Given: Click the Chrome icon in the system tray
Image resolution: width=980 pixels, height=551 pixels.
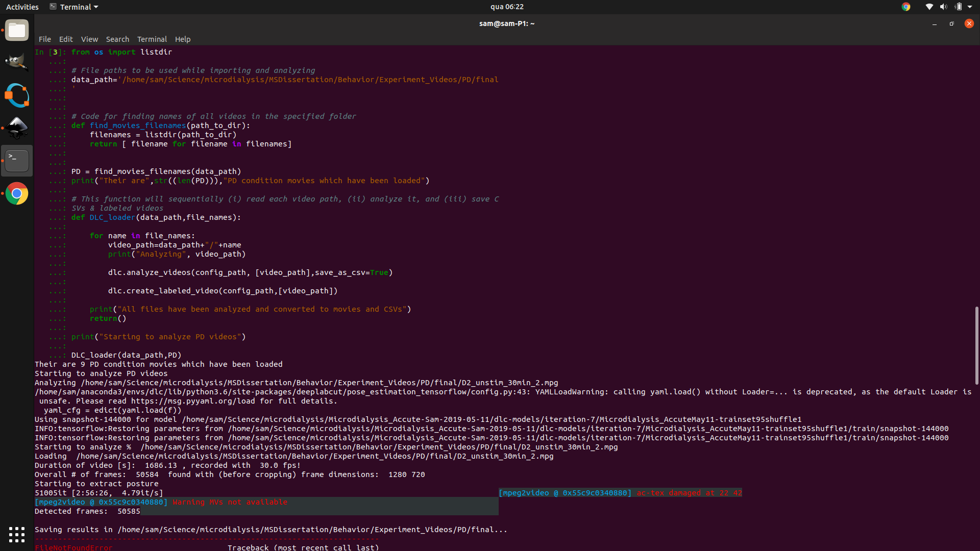Looking at the screenshot, I should tap(906, 7).
